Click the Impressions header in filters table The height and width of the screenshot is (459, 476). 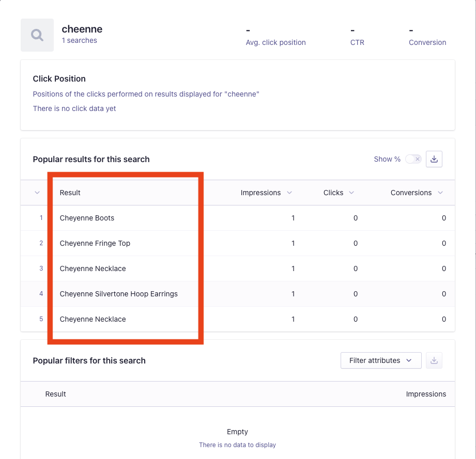click(x=426, y=394)
